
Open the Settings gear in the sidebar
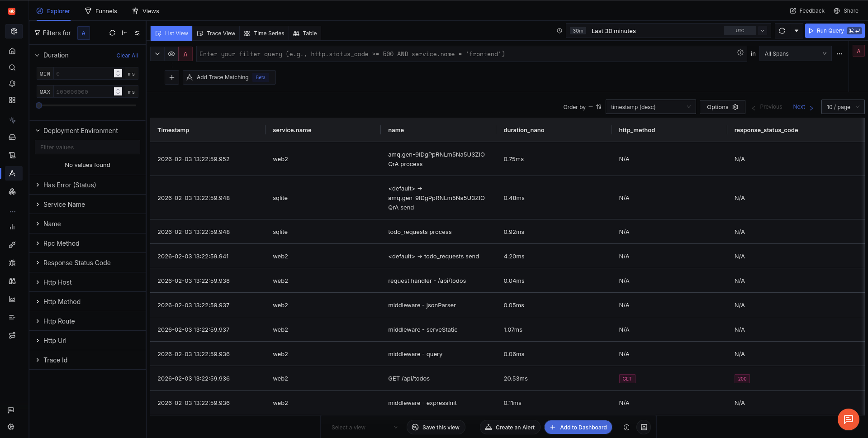point(11,427)
